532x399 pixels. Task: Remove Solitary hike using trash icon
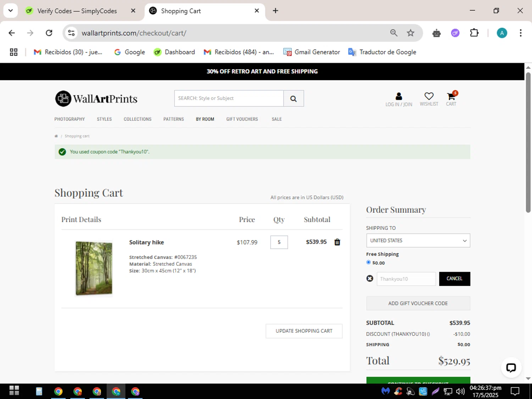click(x=337, y=242)
